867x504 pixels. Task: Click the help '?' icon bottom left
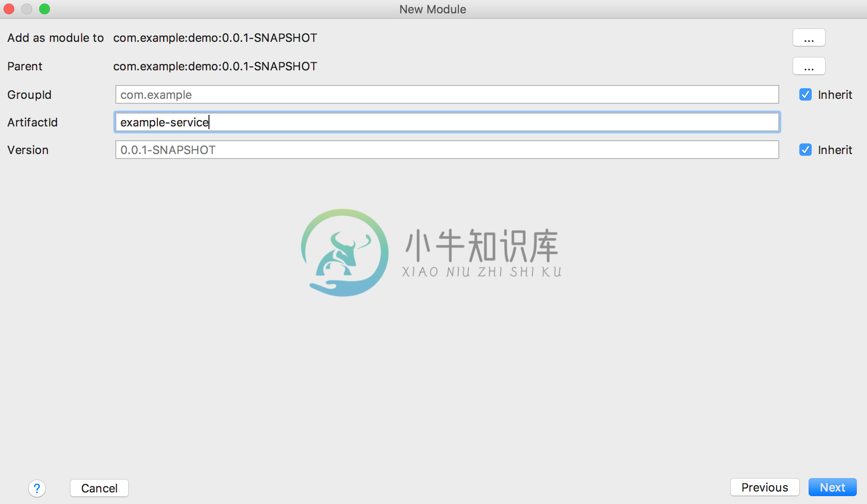tap(37, 488)
